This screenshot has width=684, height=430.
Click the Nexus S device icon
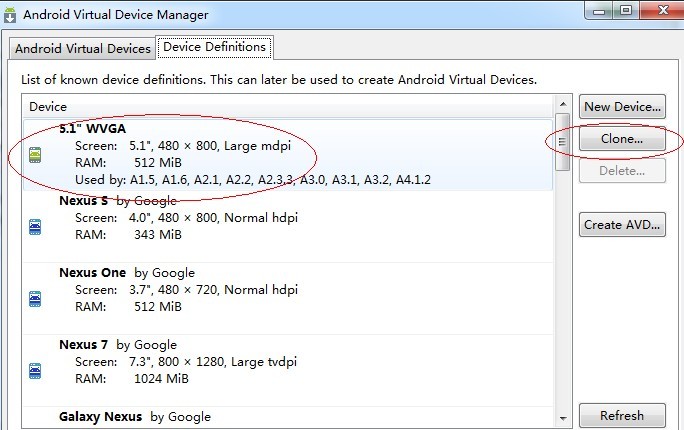point(36,226)
